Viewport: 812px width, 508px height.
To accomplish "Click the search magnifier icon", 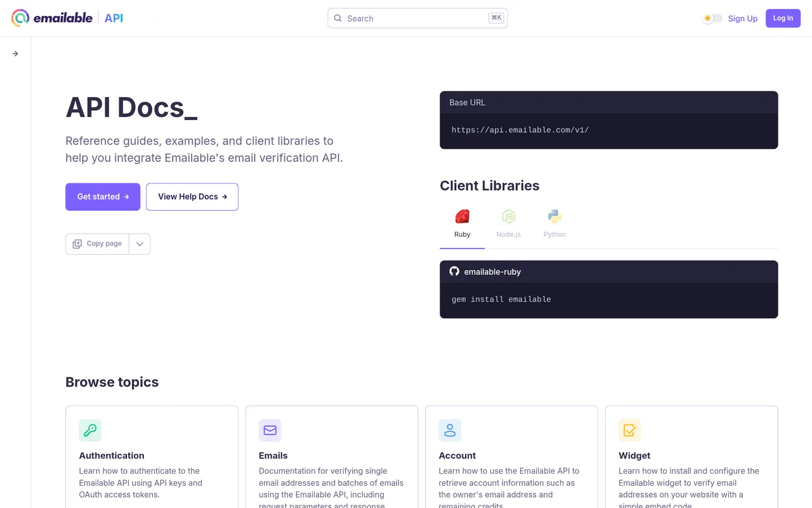I will (337, 18).
